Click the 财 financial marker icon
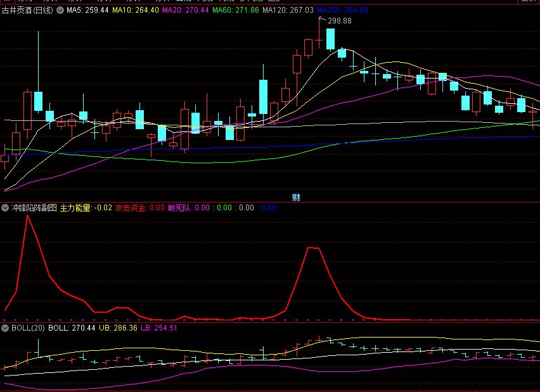The width and height of the screenshot is (540, 392). (x=296, y=197)
